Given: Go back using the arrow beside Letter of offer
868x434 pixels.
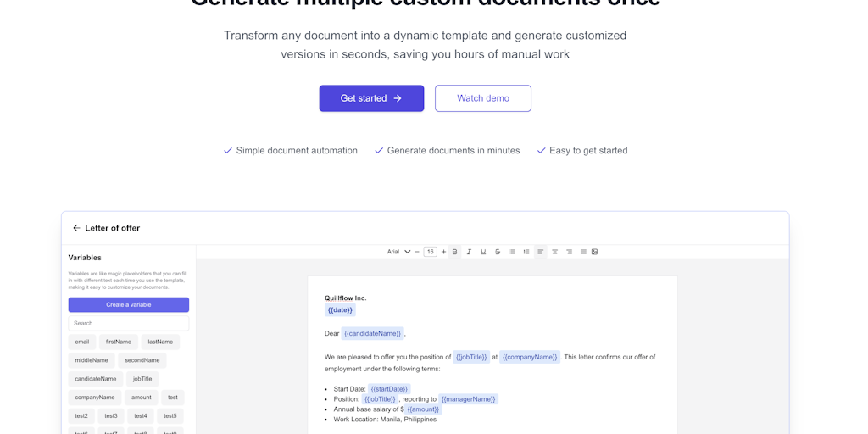Looking at the screenshot, I should 76,228.
